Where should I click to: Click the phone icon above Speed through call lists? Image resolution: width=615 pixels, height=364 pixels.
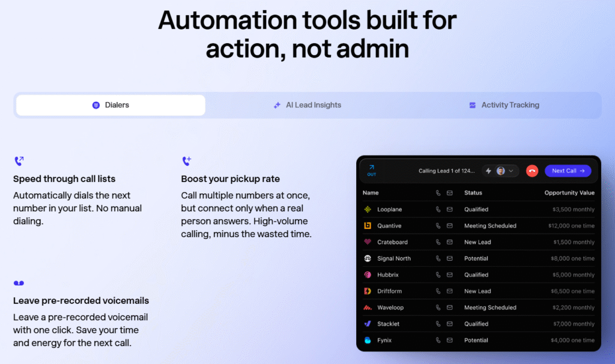[x=19, y=161]
